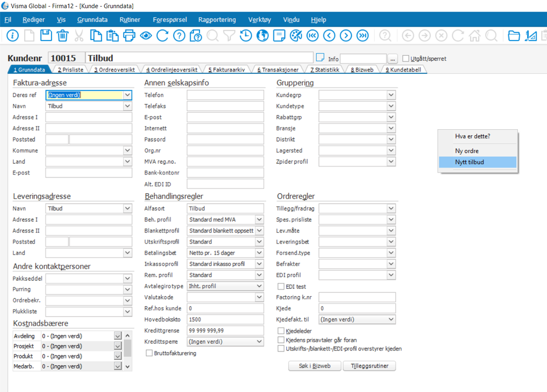Viewport: 547px width, 392px height.
Task: Switch to the 5 Fakturaarkiv tab
Action: 226,70
